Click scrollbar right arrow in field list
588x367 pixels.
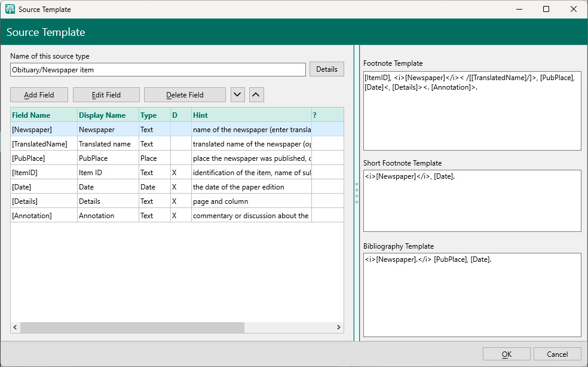click(338, 328)
